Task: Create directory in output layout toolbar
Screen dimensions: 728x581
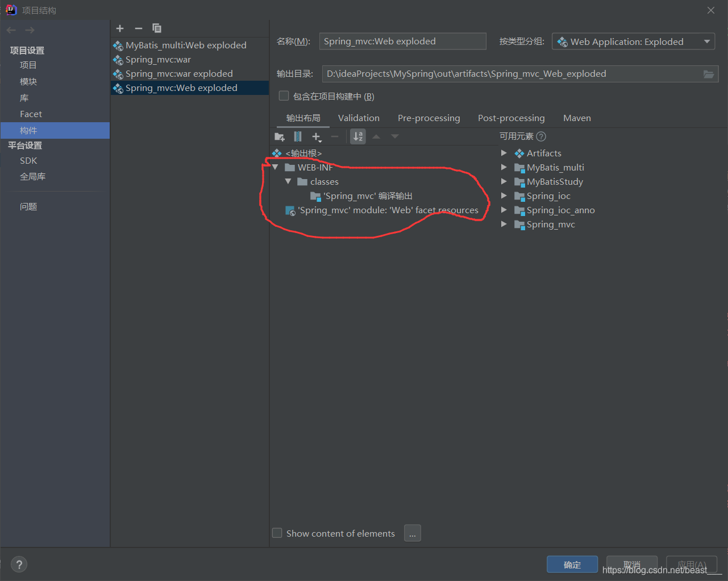Action: [x=280, y=136]
